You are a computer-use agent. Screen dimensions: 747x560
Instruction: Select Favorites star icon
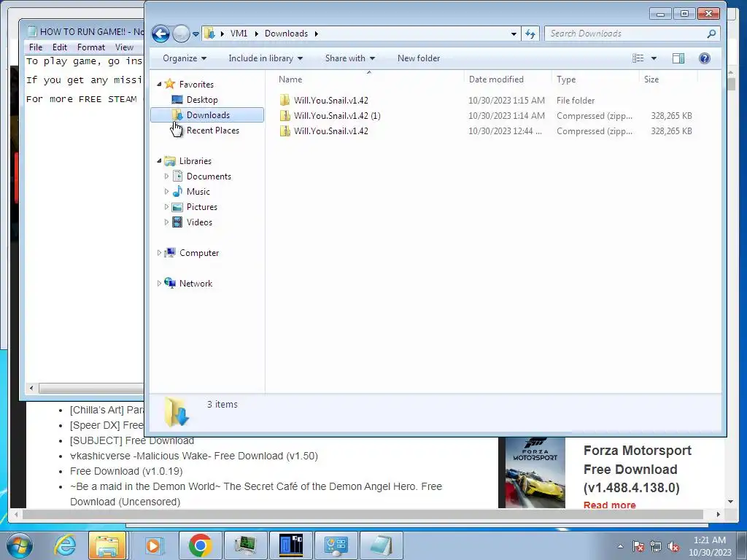[x=169, y=85]
